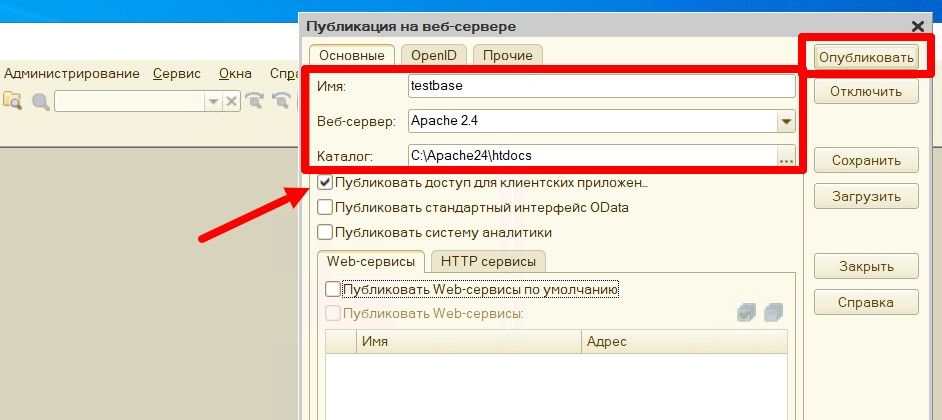Select the HTTP сервисы tab

pos(488,262)
